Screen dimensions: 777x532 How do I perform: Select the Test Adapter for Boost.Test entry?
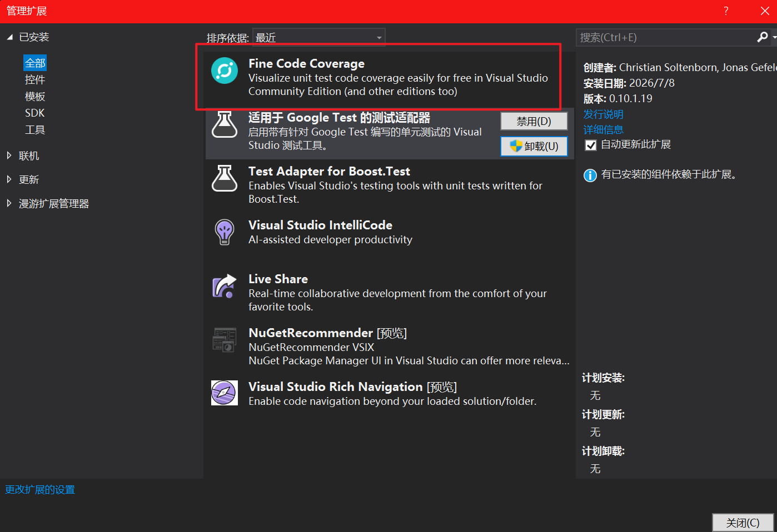click(390, 185)
